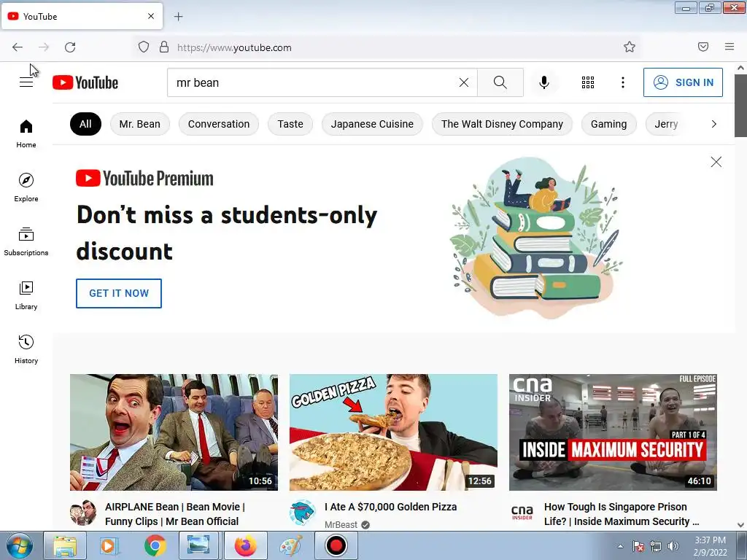Screen dimensions: 747x560
Task: Open Explore in sidebar
Action: [x=26, y=187]
